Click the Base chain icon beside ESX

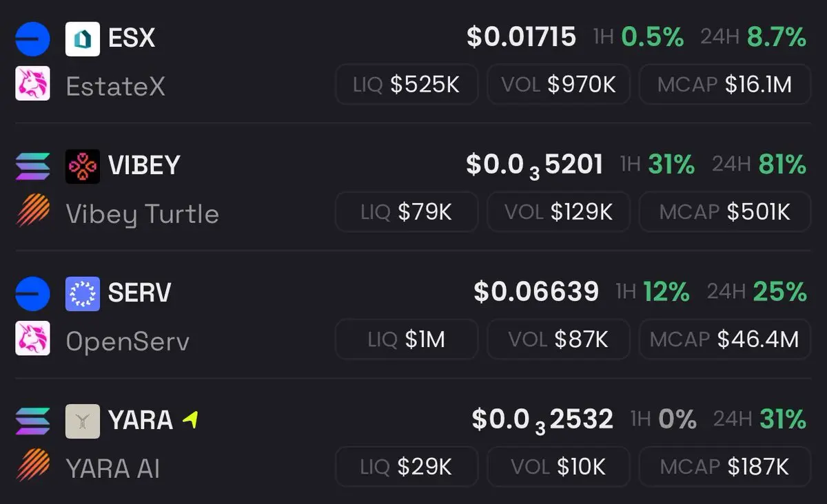click(x=32, y=39)
